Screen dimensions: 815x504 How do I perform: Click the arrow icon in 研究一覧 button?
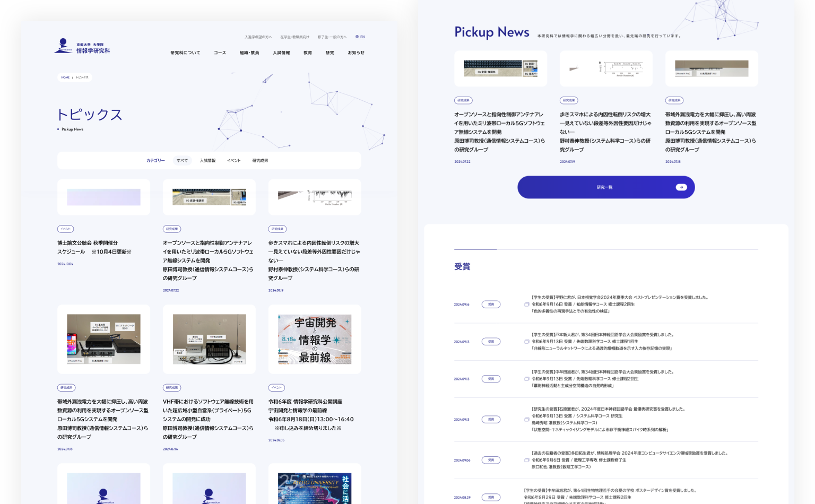[681, 187]
